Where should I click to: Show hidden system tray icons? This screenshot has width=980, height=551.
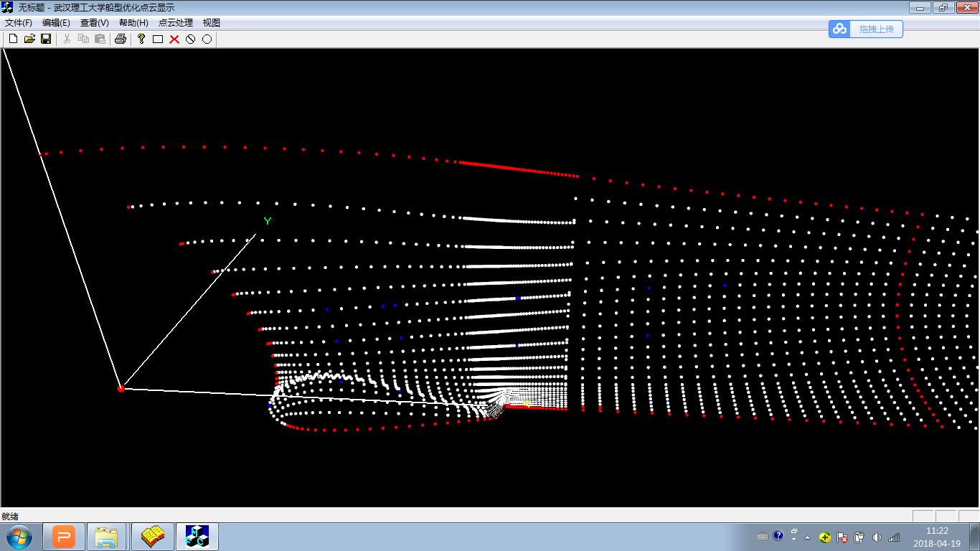[808, 537]
